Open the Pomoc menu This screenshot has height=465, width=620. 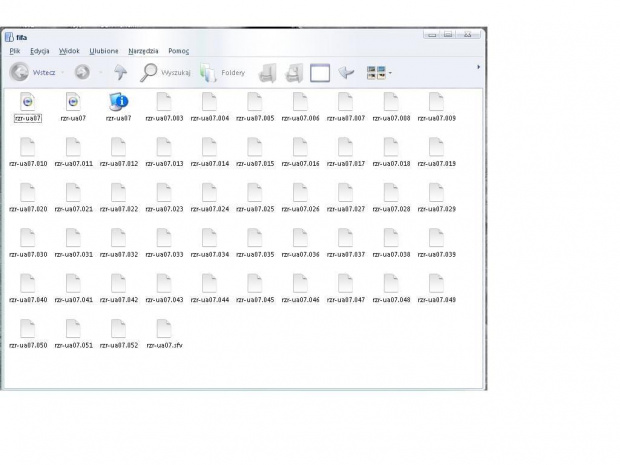[178, 50]
